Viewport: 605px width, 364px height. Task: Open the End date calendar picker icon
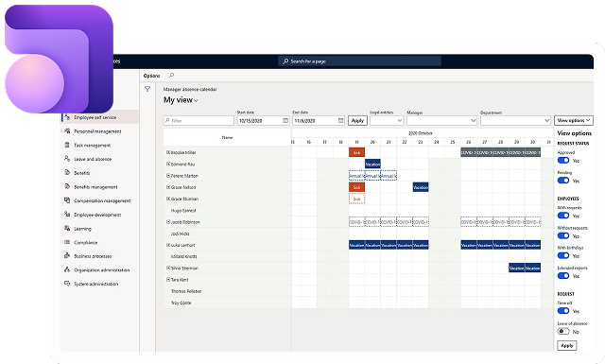pyautogui.click(x=340, y=120)
